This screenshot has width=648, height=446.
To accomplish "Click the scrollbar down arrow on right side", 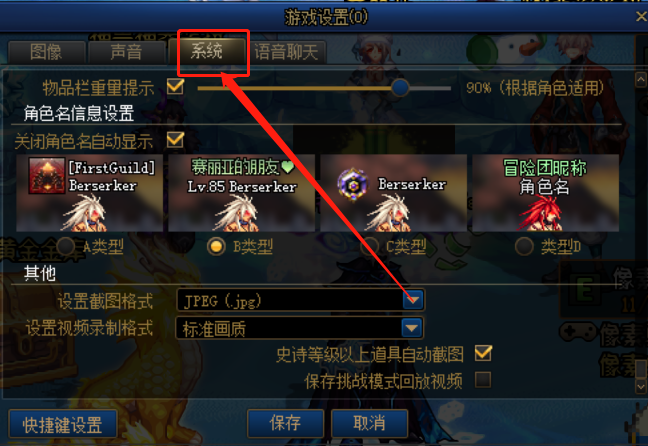I will pyautogui.click(x=641, y=387).
